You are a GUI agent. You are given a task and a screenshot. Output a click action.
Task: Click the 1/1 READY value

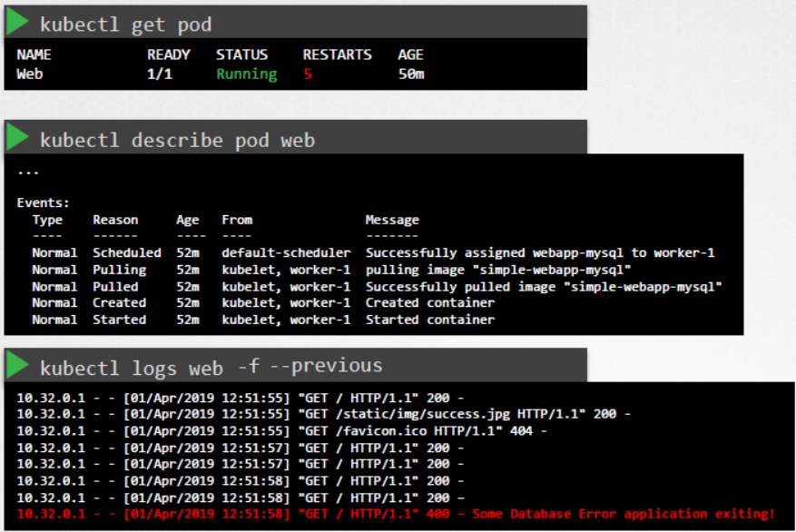[159, 74]
